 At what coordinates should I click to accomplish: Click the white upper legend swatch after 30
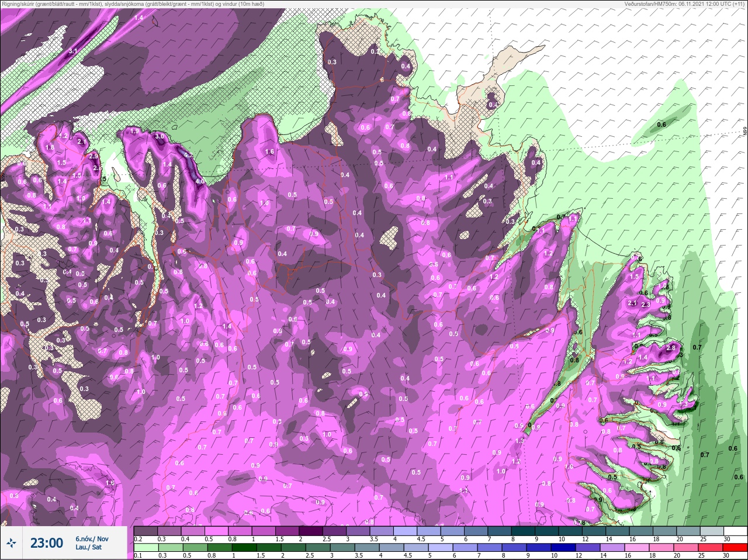(x=736, y=531)
